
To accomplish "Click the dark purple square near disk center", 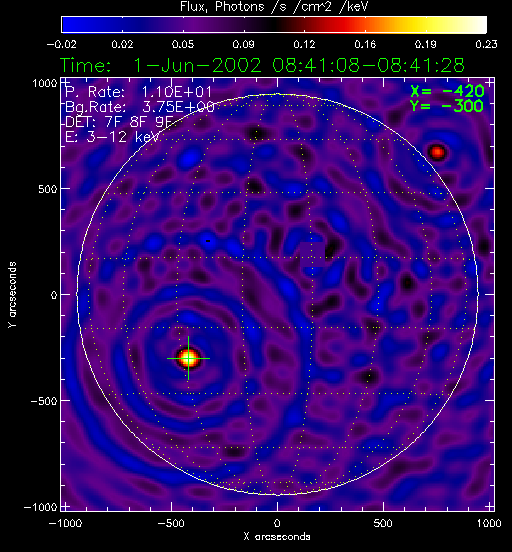I will coord(312,254).
